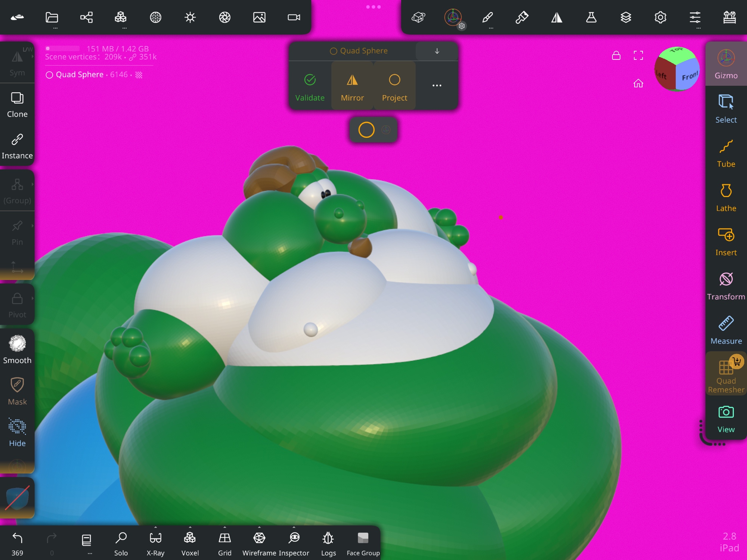Click Validate to confirm primitive
This screenshot has height=560, width=747.
310,87
